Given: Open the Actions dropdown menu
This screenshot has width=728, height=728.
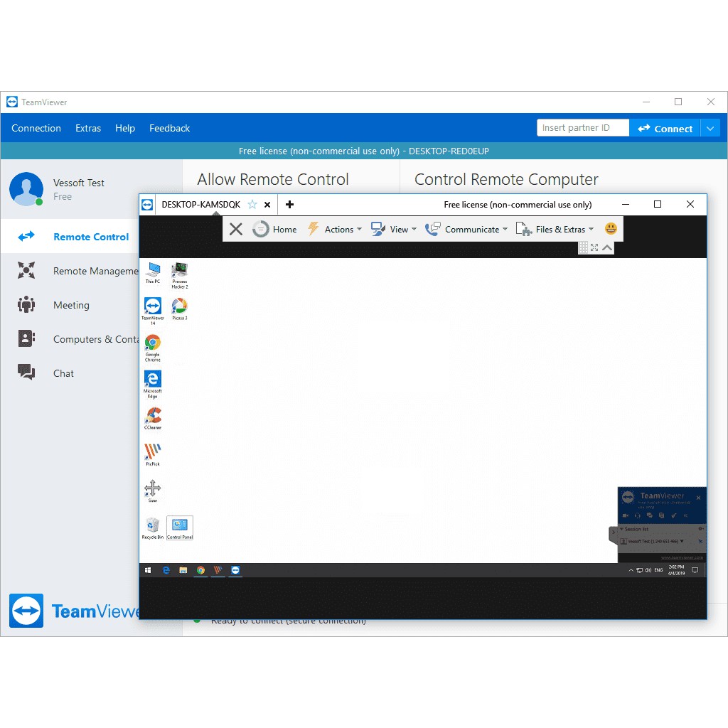Looking at the screenshot, I should pyautogui.click(x=334, y=229).
